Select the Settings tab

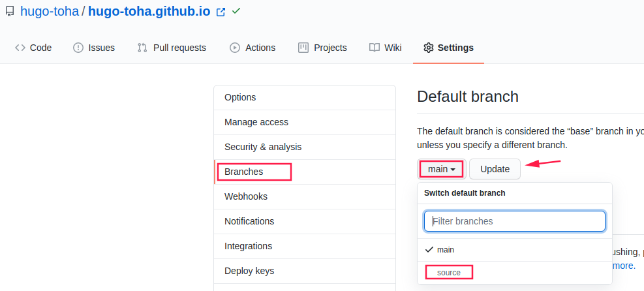(448, 48)
